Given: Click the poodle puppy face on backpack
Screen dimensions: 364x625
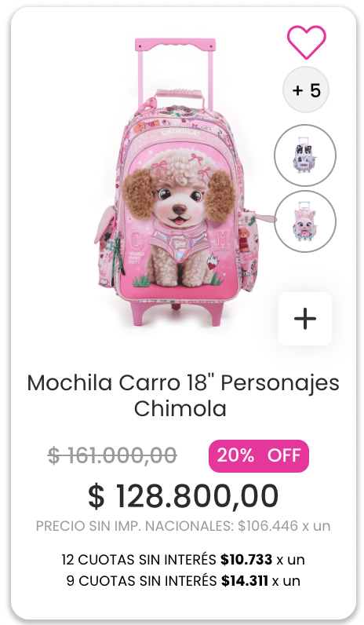Looking at the screenshot, I should (179, 197).
